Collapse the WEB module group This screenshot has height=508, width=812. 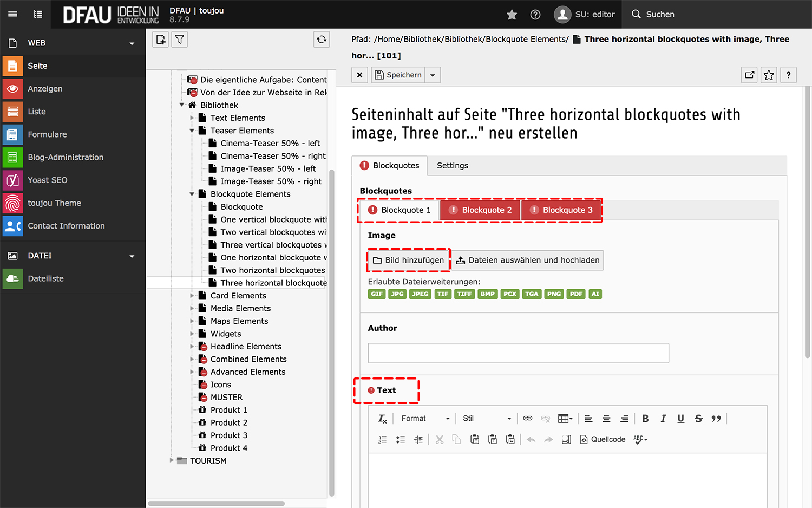tap(132, 43)
